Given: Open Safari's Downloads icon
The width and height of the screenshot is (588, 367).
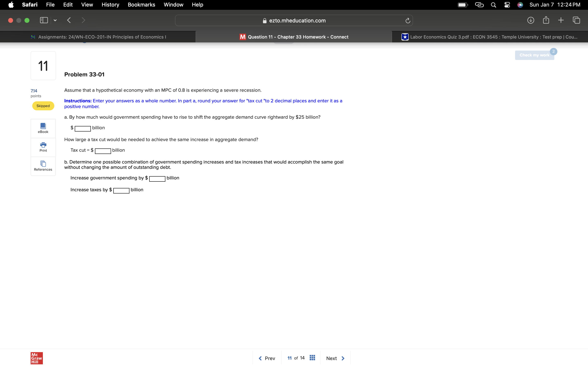Looking at the screenshot, I should [531, 20].
